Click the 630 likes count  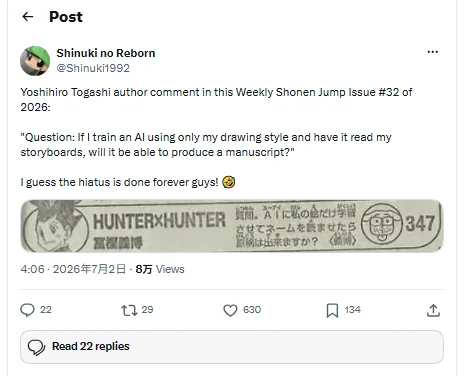pos(252,310)
